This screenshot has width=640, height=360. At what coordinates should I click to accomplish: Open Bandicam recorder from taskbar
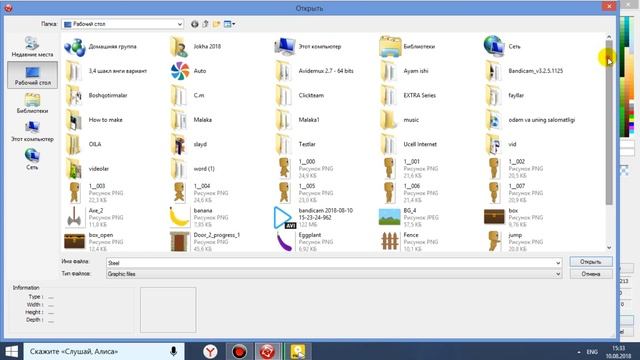(x=239, y=351)
